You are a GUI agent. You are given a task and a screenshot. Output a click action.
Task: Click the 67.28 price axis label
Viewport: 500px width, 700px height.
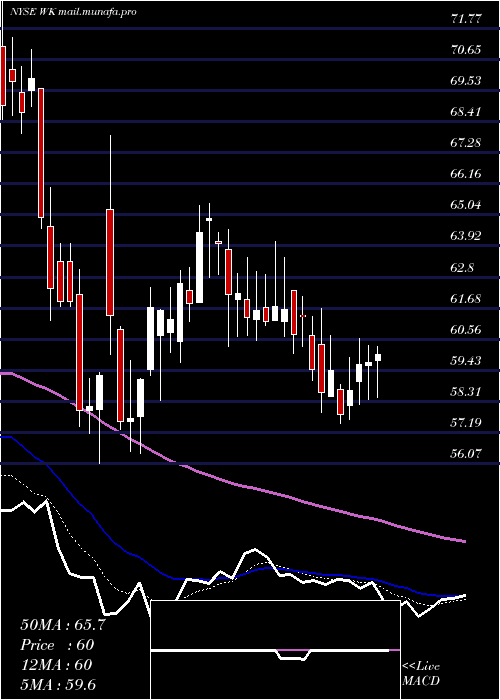tap(466, 143)
